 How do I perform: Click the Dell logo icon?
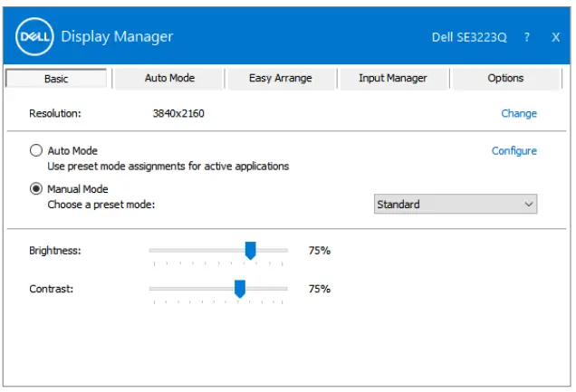[34, 37]
